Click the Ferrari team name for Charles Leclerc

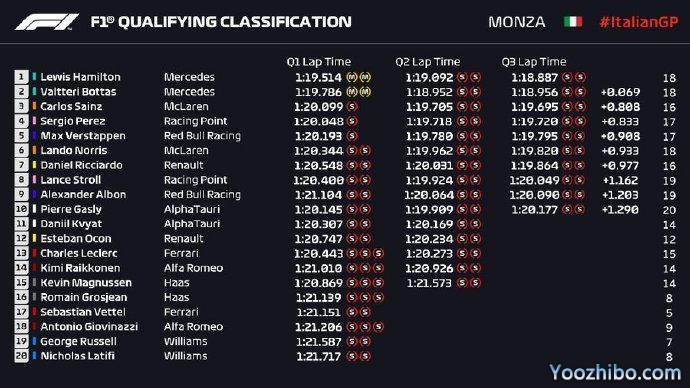tap(181, 253)
